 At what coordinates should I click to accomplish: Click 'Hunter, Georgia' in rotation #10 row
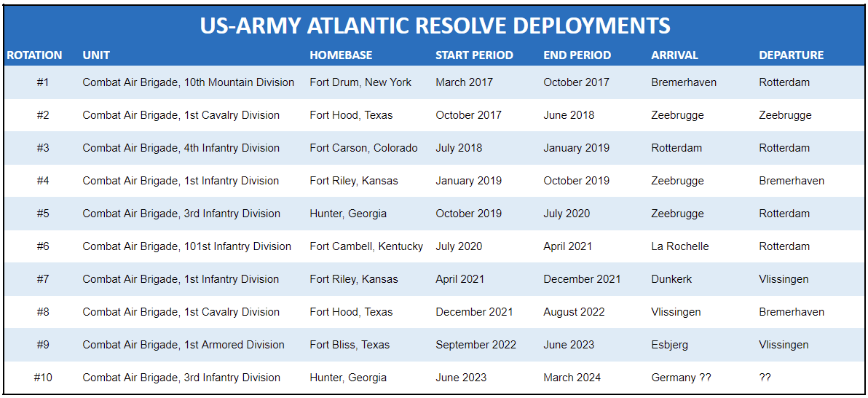coord(348,378)
